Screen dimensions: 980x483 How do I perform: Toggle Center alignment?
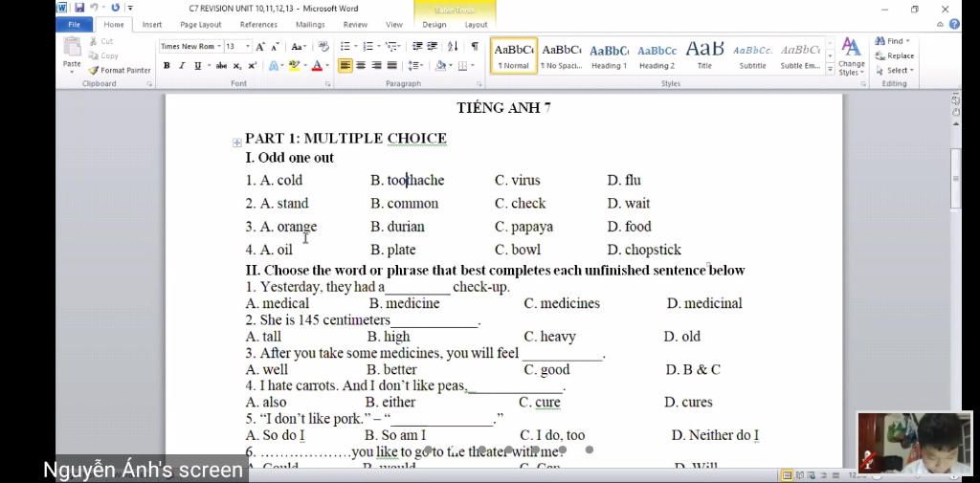click(x=361, y=66)
